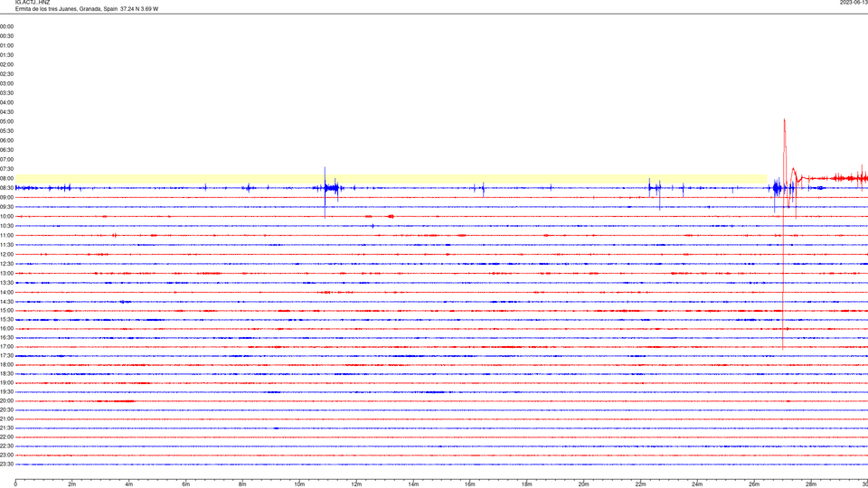Select the 09:30 trace time label
This screenshot has width=868, height=488.
(x=6, y=206)
